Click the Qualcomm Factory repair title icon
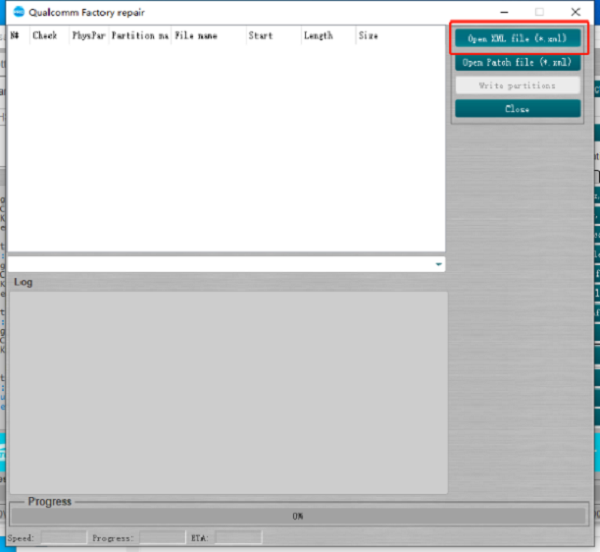The width and height of the screenshot is (600, 552). tap(18, 12)
